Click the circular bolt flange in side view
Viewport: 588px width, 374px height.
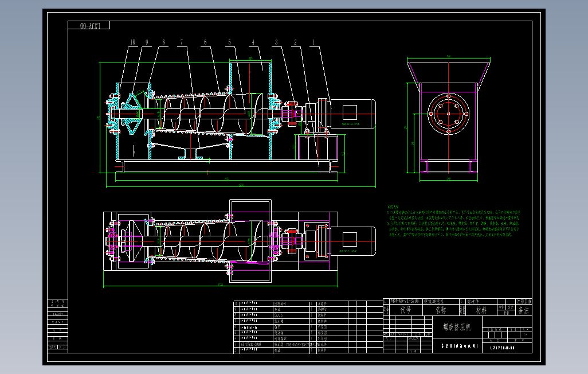point(449,114)
